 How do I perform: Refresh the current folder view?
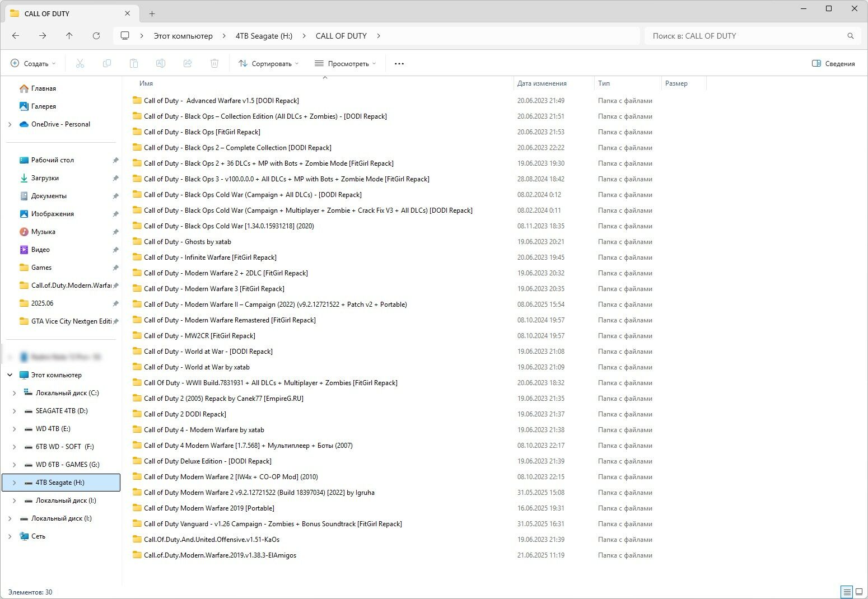point(96,36)
